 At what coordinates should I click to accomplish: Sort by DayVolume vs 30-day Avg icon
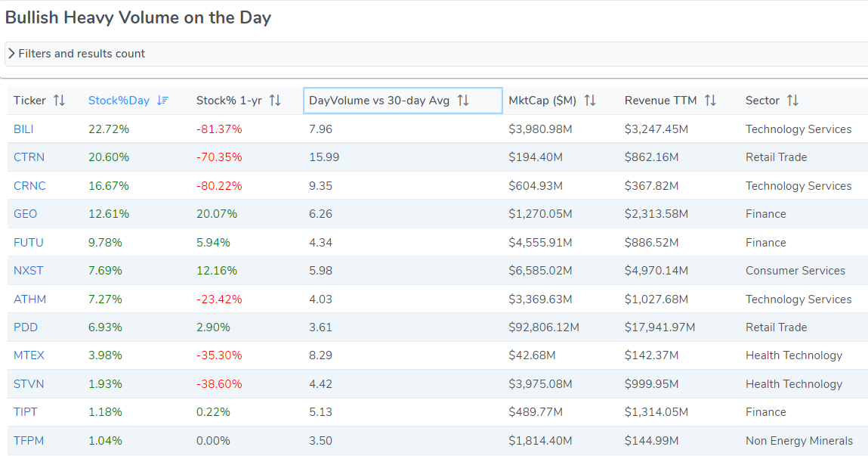point(463,101)
